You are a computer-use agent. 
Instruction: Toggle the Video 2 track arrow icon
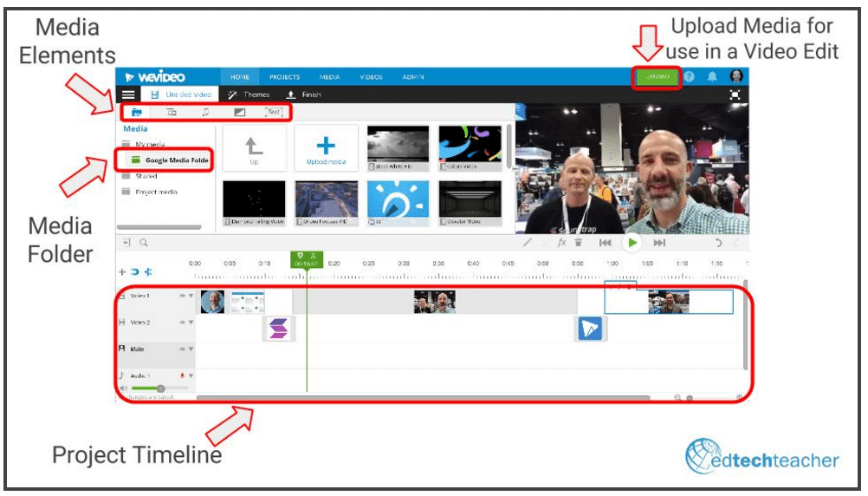pos(182,323)
